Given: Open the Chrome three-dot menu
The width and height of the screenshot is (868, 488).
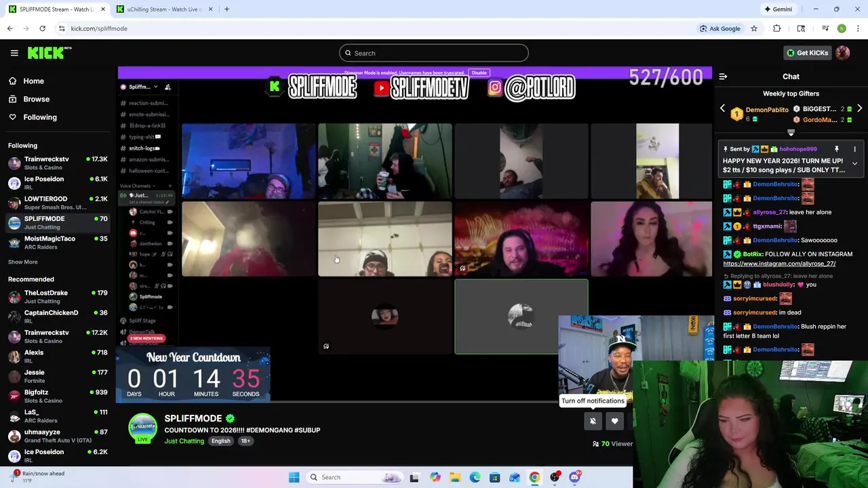Looking at the screenshot, I should tap(858, 28).
